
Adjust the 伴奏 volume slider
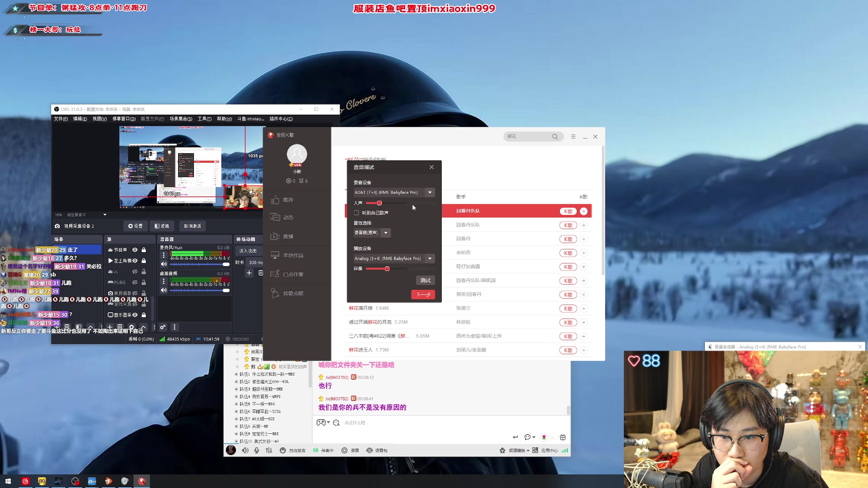coord(387,269)
